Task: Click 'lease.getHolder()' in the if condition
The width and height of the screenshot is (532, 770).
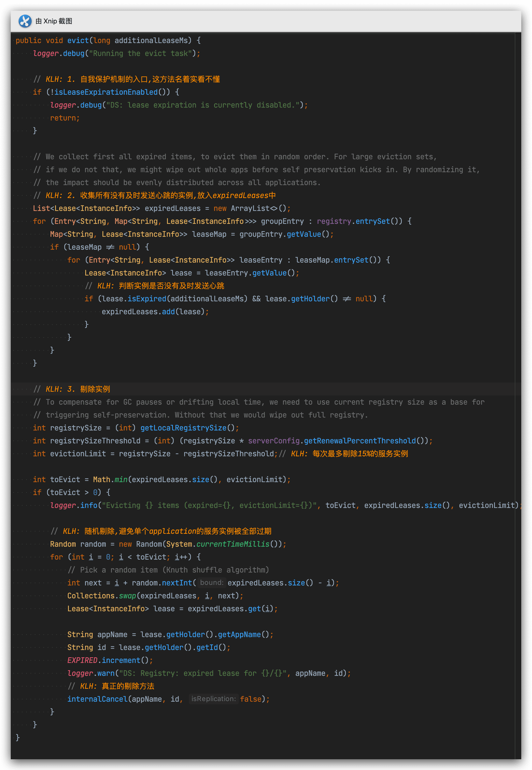Action: 301,299
